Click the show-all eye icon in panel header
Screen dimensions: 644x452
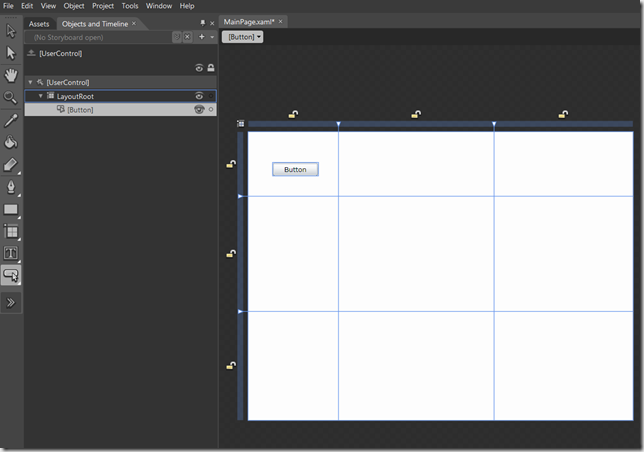tap(199, 68)
